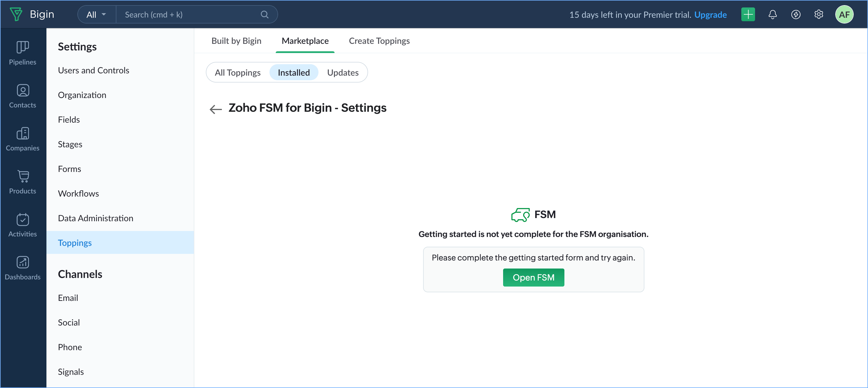The width and height of the screenshot is (868, 388).
Task: Select the Updates filter pill
Action: [x=343, y=72]
